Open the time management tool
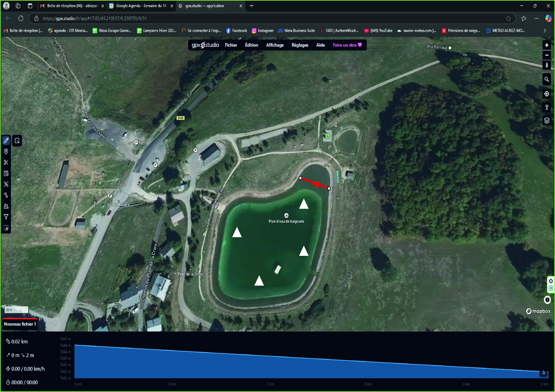The image size is (555, 392). click(x=6, y=173)
